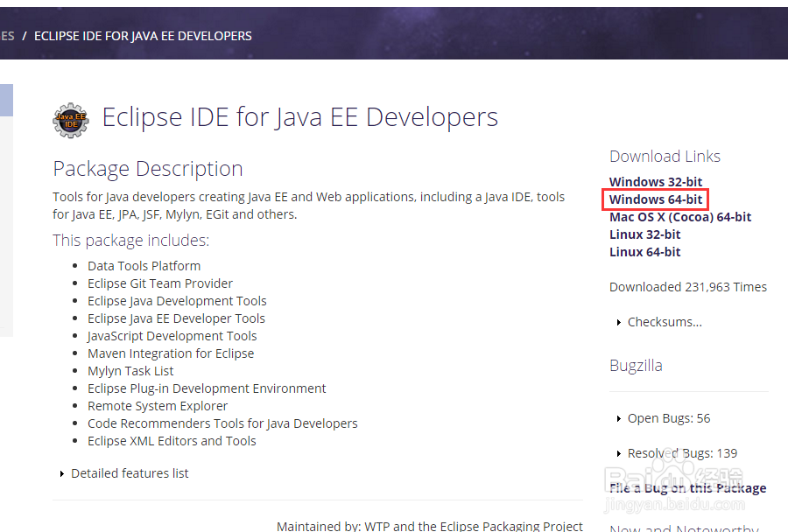Open the Mac OS X (Cocoa) 64-bit link

[x=680, y=217]
